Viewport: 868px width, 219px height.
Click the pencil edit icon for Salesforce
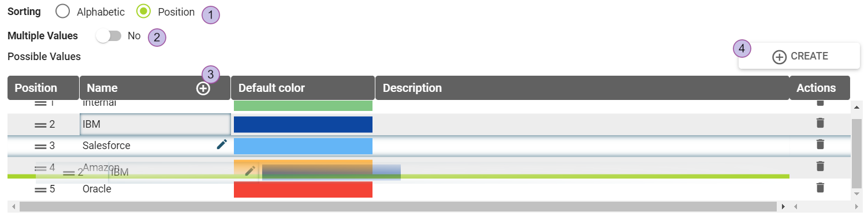[x=222, y=144]
